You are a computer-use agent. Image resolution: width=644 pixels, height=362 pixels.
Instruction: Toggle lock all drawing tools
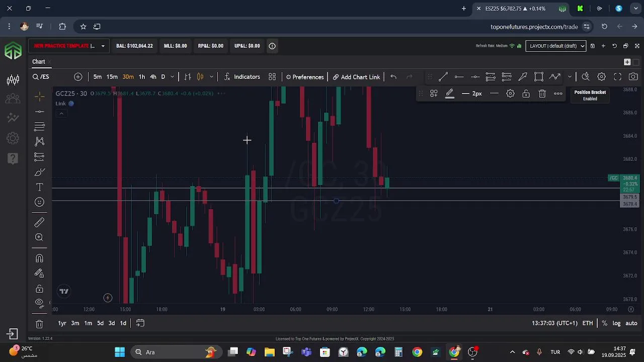(x=39, y=289)
